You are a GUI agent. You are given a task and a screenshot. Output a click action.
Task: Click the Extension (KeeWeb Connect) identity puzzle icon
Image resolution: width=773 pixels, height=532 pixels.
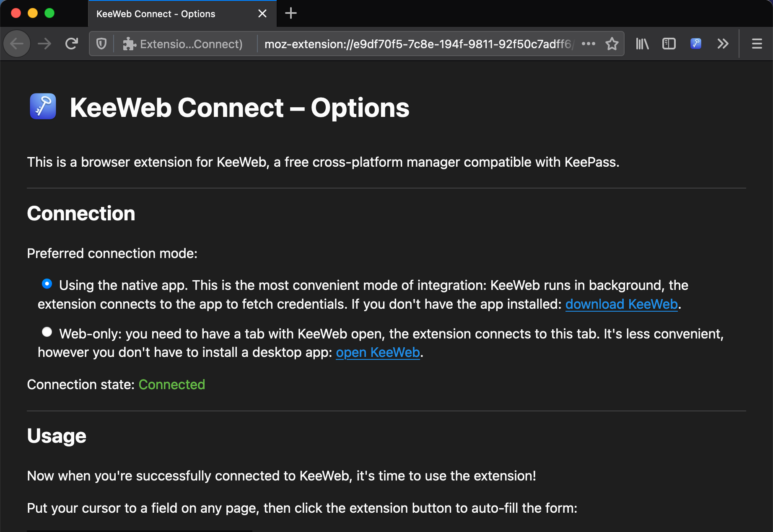tap(130, 44)
